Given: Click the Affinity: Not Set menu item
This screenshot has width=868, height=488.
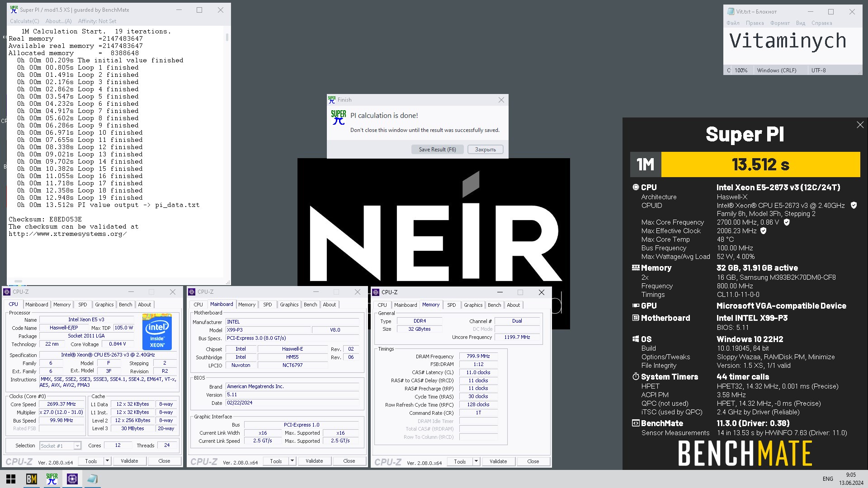Looking at the screenshot, I should 97,21.
